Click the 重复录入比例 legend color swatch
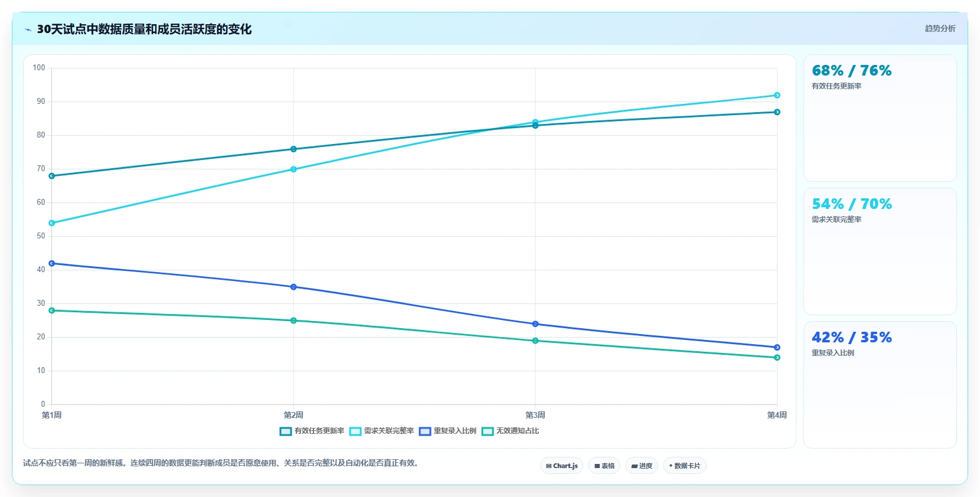This screenshot has width=980, height=497. click(425, 431)
